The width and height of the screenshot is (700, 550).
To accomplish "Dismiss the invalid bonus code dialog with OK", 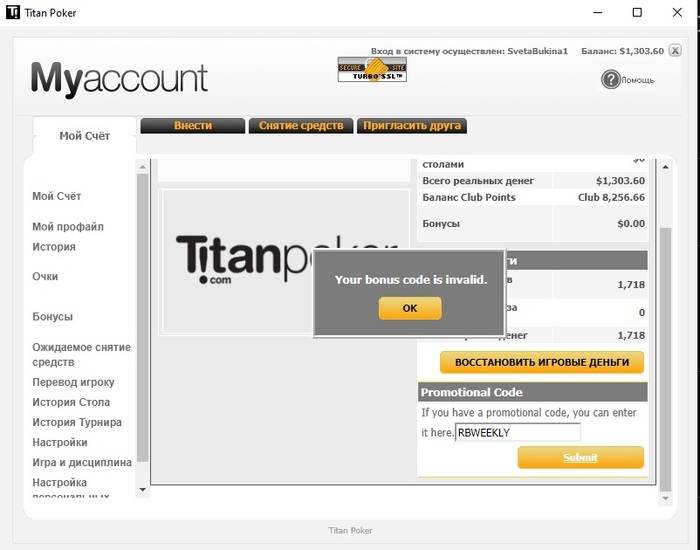I will [x=410, y=308].
